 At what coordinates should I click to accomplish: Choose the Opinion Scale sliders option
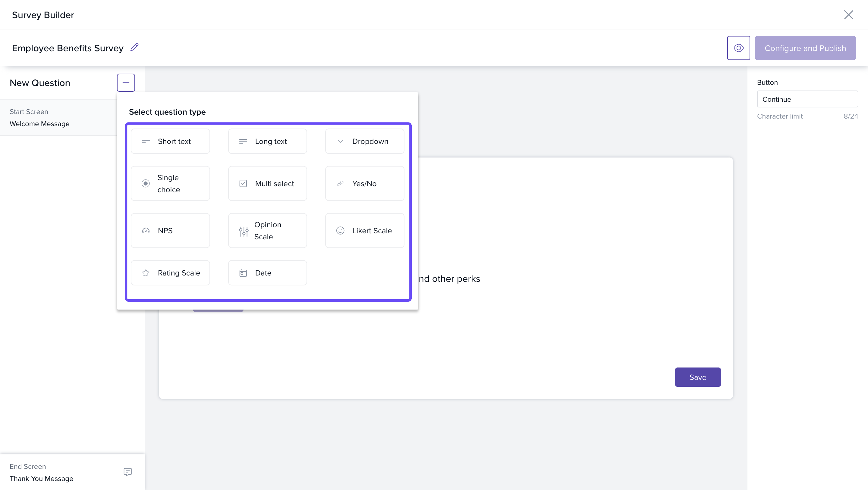tap(267, 231)
